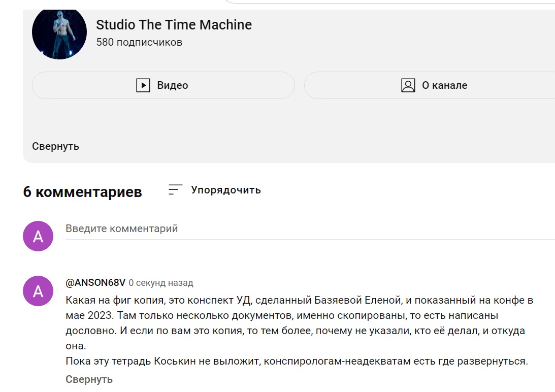Click the sort lines icon

click(x=175, y=189)
